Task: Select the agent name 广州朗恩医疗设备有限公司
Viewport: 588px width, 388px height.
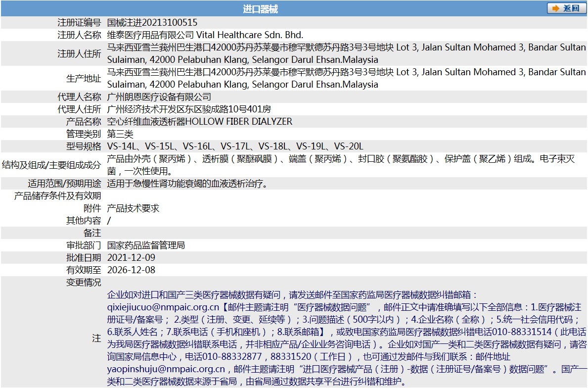Action: coord(159,97)
